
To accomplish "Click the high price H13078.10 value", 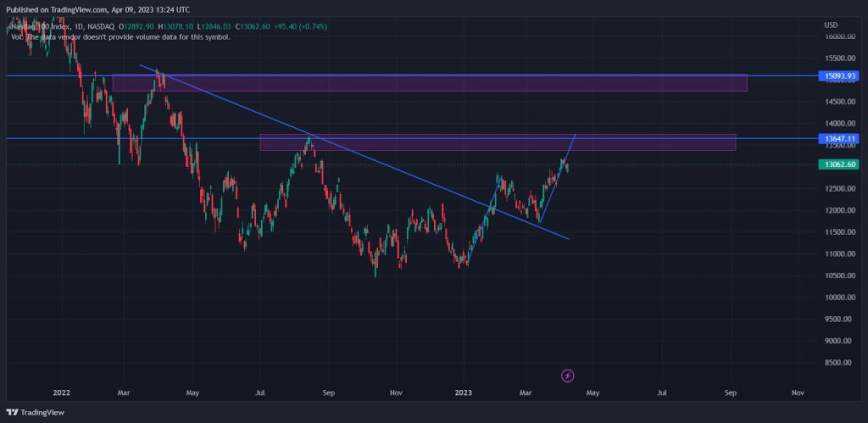I will tap(175, 26).
